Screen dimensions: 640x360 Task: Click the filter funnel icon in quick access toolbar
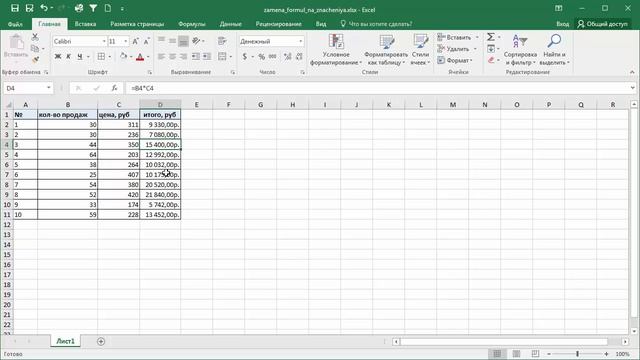(x=93, y=8)
